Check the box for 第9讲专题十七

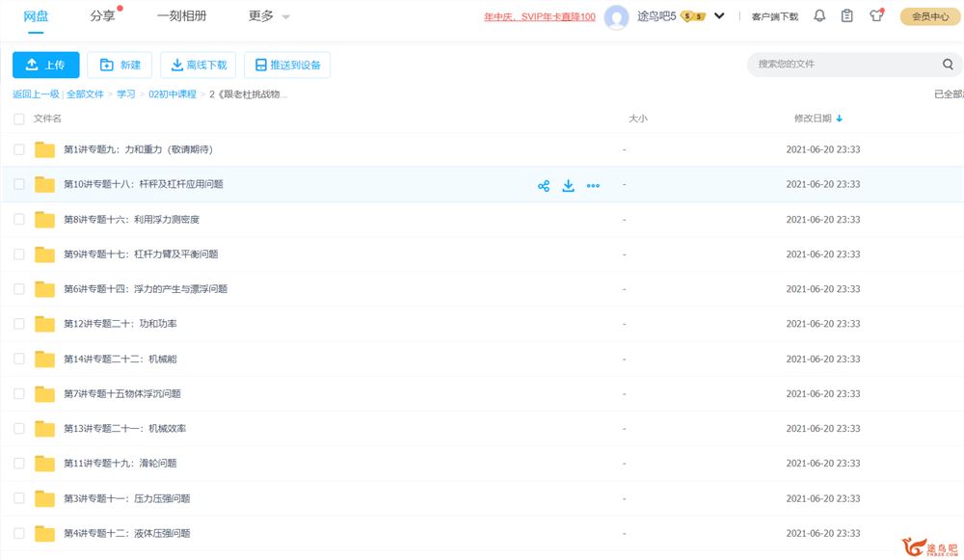[x=19, y=254]
